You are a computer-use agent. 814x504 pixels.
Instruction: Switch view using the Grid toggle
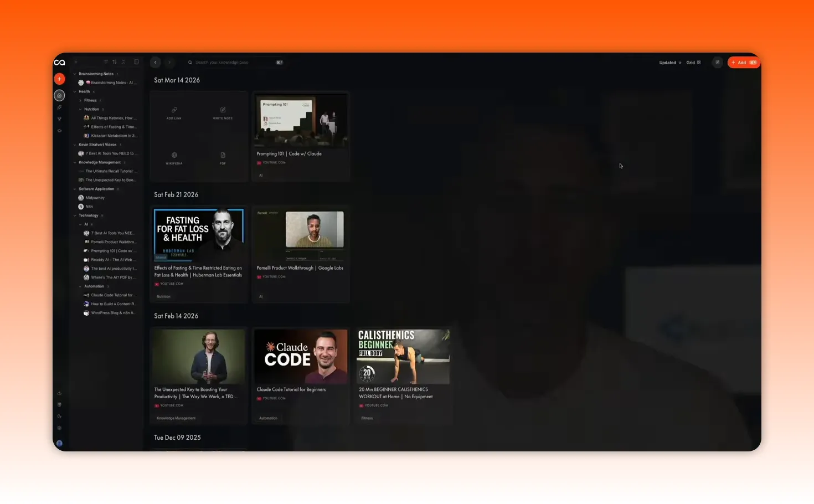[x=693, y=63]
